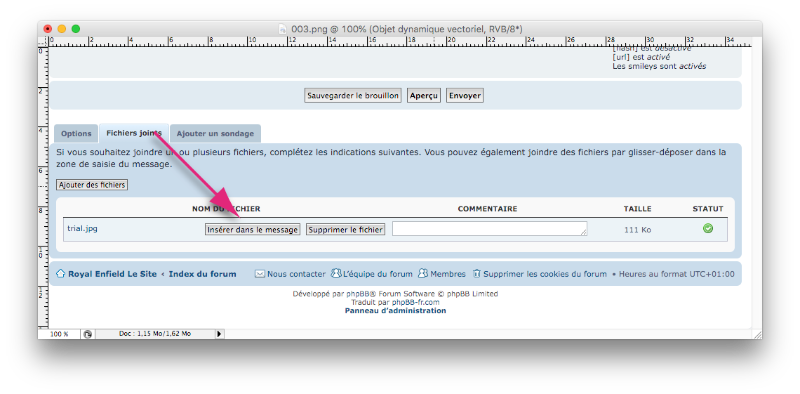The image size is (800, 394).
Task: Click the Les smileys sont activés text
Action: coord(659,66)
